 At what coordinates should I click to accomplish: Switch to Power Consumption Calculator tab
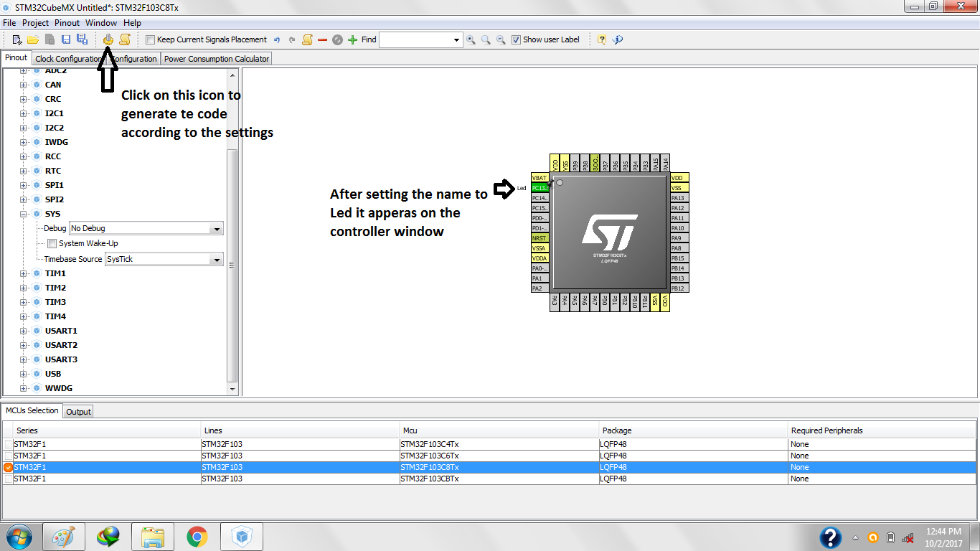pos(217,59)
